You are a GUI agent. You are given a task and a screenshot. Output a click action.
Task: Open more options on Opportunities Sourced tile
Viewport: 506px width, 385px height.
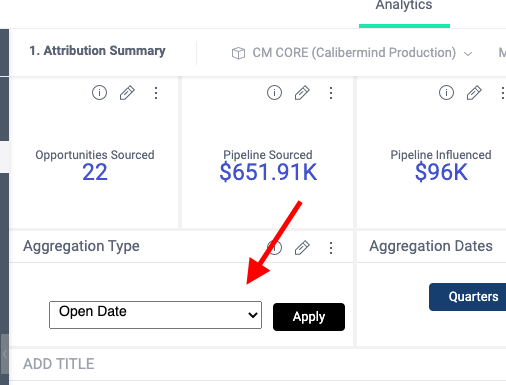[156, 93]
